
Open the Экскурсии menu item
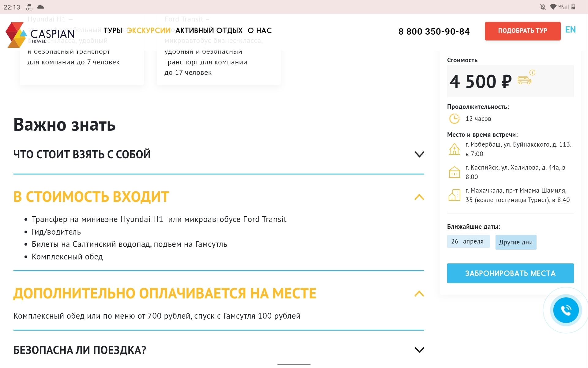[x=149, y=30]
